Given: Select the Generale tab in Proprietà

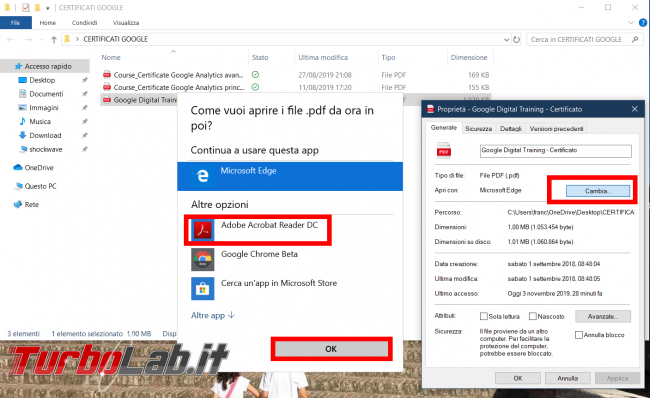Looking at the screenshot, I should [x=444, y=128].
